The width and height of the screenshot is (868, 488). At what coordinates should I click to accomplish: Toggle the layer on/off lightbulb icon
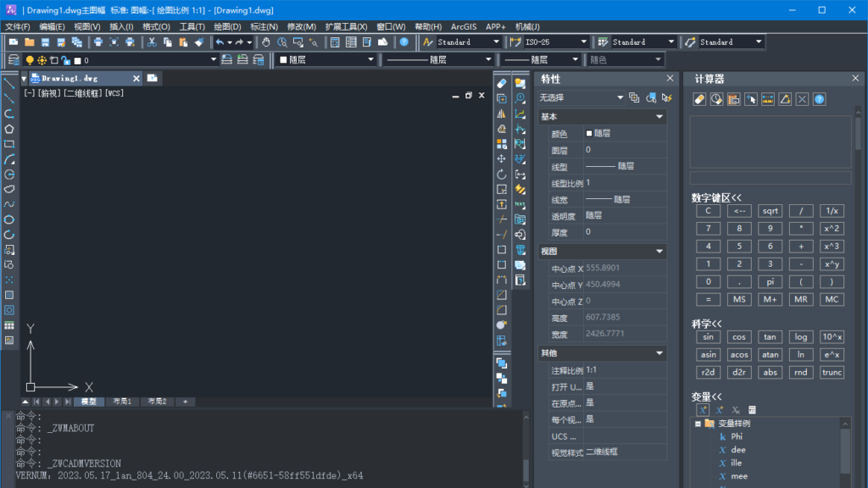pos(30,60)
